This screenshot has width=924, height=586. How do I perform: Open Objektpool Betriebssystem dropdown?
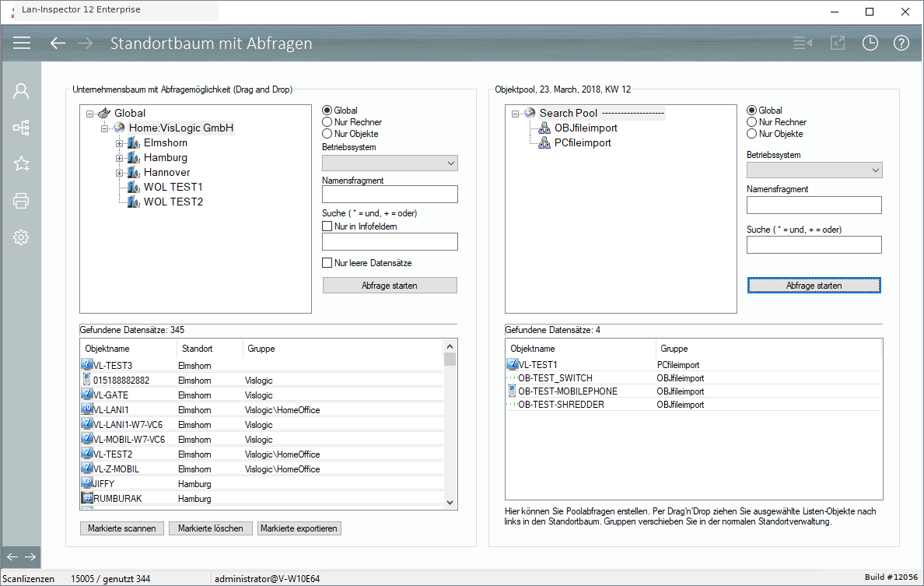pyautogui.click(x=814, y=170)
